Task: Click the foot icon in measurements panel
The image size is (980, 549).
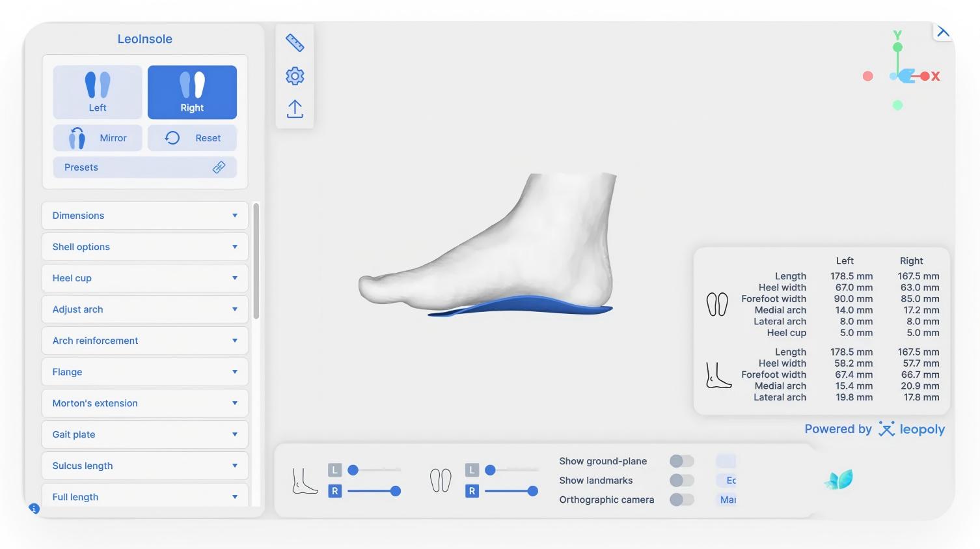Action: tap(718, 376)
